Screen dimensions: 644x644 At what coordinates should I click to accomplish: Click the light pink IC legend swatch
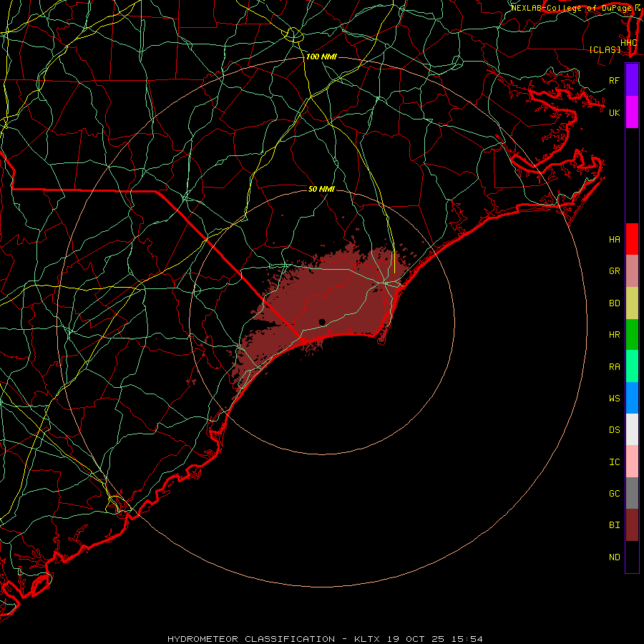pos(632,462)
